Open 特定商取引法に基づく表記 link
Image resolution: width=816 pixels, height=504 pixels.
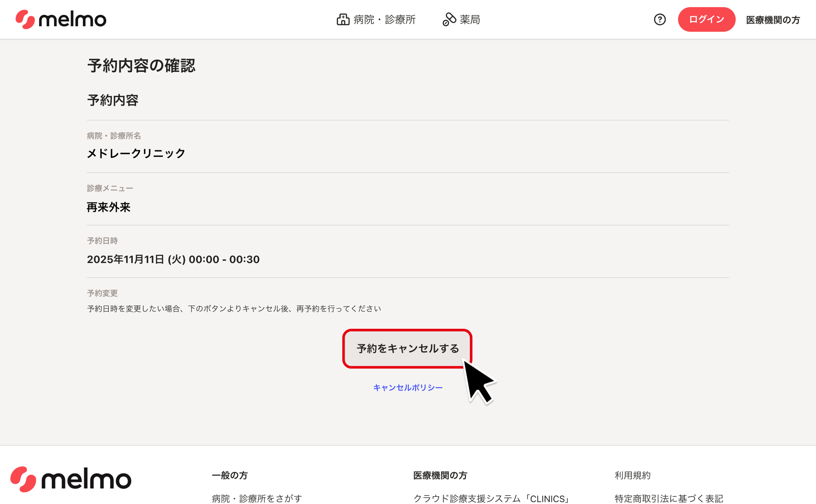pos(669,498)
